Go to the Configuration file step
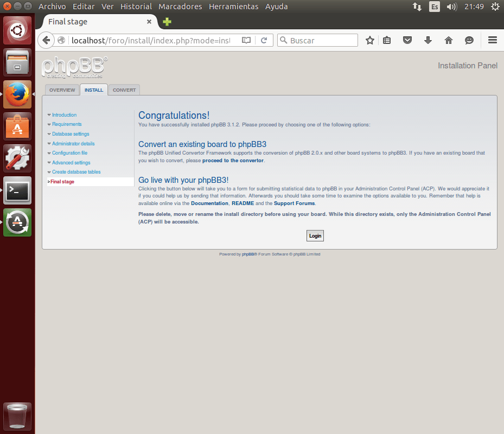The height and width of the screenshot is (434, 504). pos(70,152)
